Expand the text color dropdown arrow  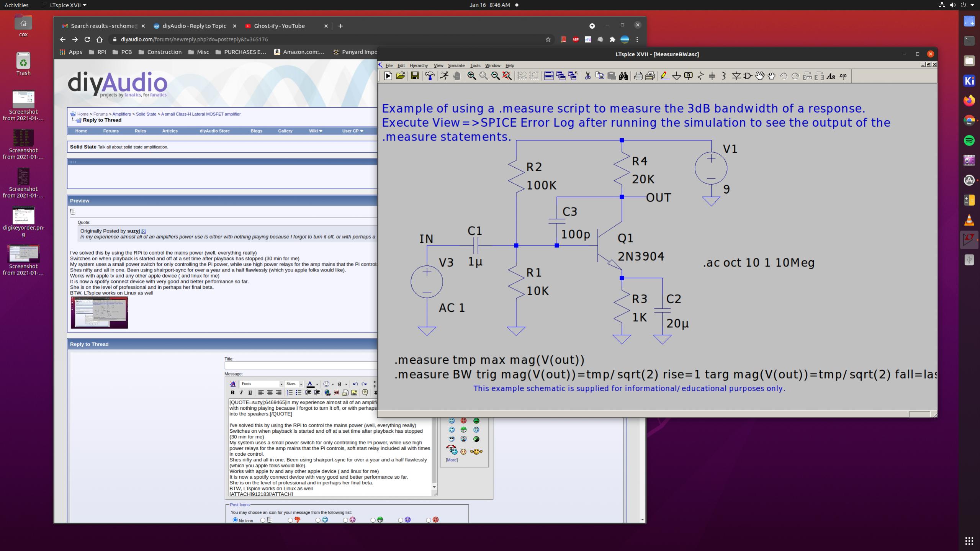click(x=317, y=384)
